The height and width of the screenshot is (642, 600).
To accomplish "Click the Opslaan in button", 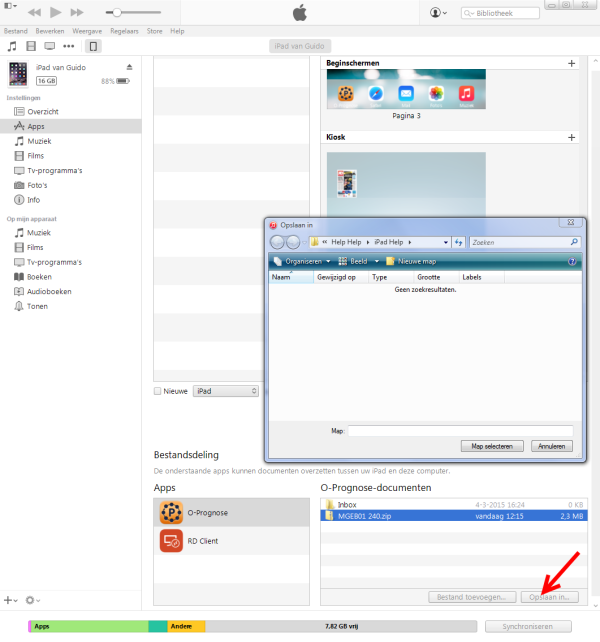I will pos(550,597).
